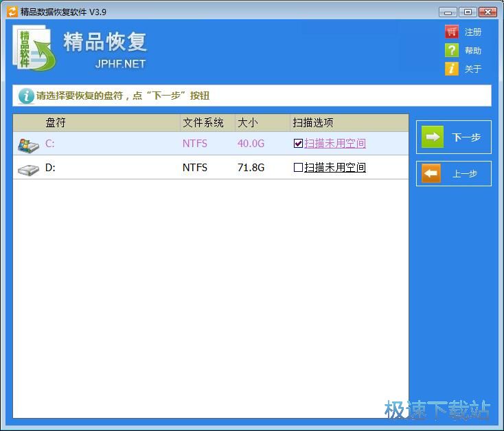Viewport: 504px width, 431px height.
Task: Go back with 上一步 button
Action: [454, 173]
